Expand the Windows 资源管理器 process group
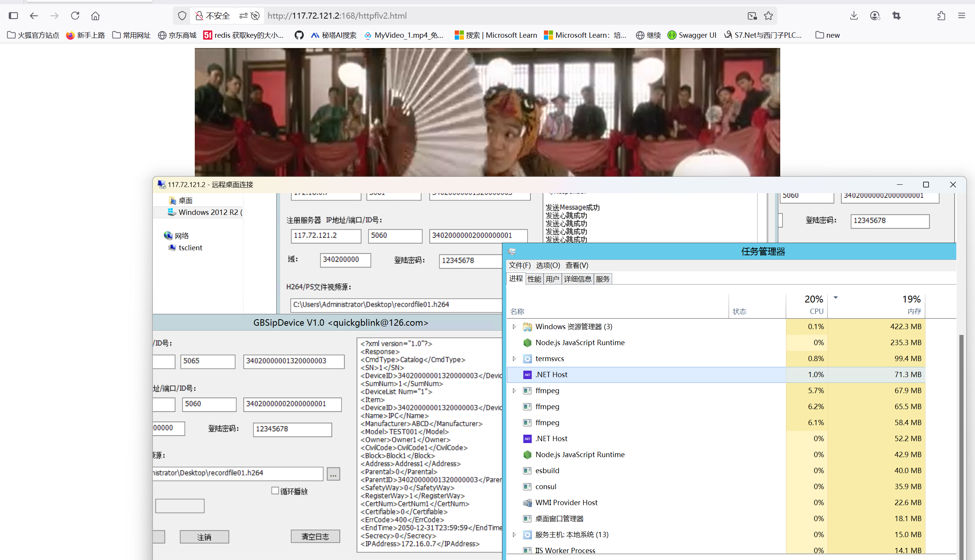The image size is (975, 560). [514, 326]
